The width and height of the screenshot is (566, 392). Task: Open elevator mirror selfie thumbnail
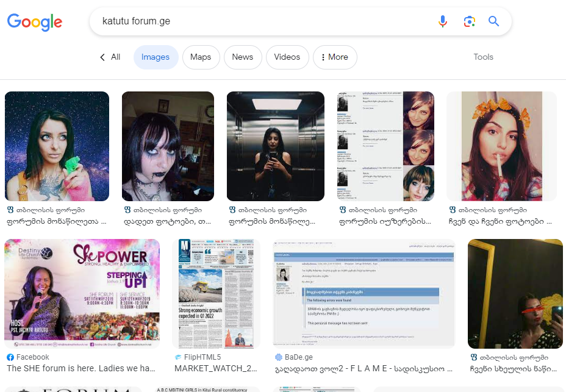point(276,146)
